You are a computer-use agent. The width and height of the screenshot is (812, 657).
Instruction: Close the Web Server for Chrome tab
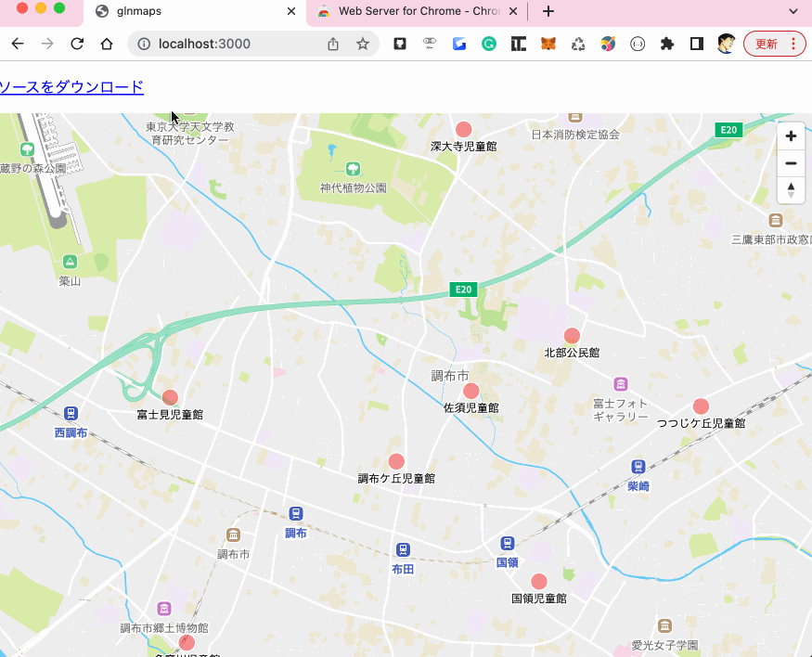click(512, 11)
